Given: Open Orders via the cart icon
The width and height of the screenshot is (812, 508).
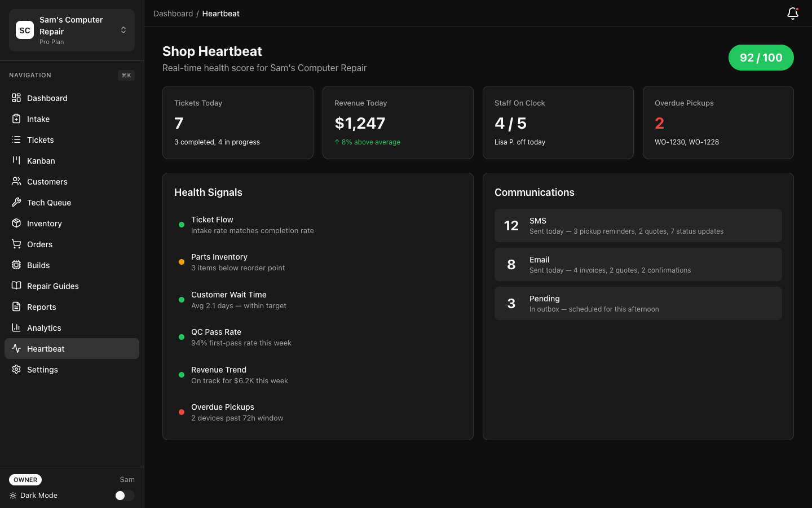Looking at the screenshot, I should 16,244.
